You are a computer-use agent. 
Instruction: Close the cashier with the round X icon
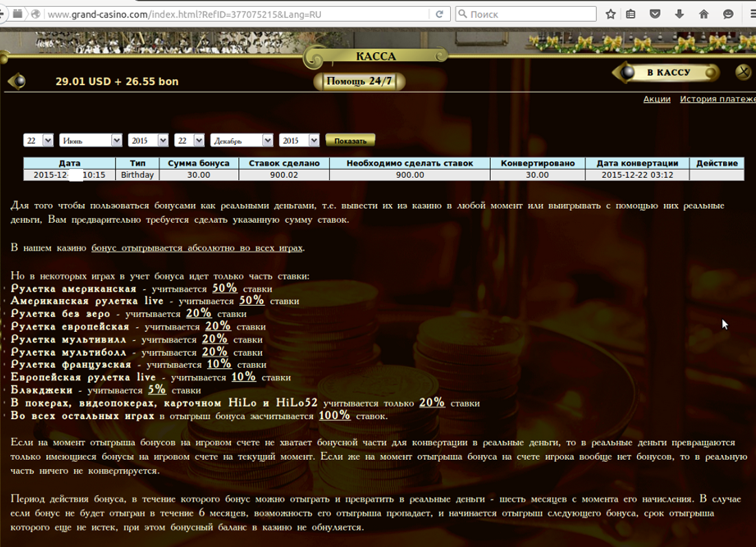pyautogui.click(x=743, y=71)
